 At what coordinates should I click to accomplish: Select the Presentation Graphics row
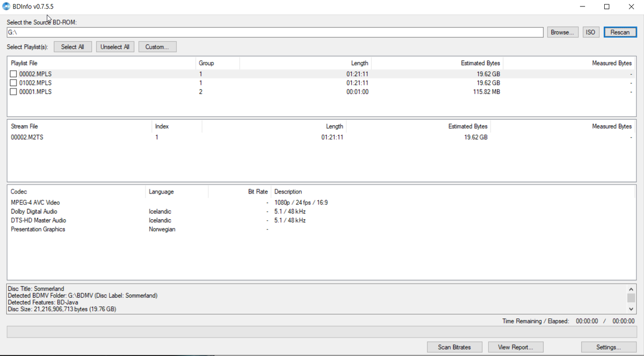321,229
